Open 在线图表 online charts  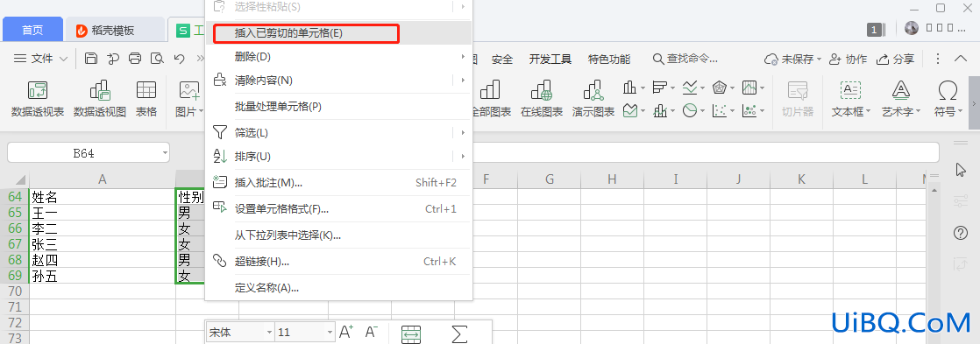541,99
